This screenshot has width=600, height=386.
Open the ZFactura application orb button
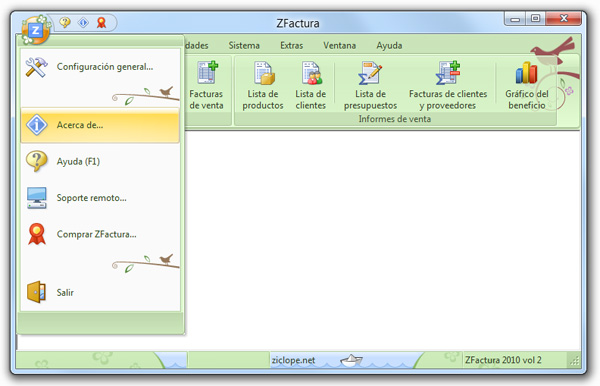(35, 30)
